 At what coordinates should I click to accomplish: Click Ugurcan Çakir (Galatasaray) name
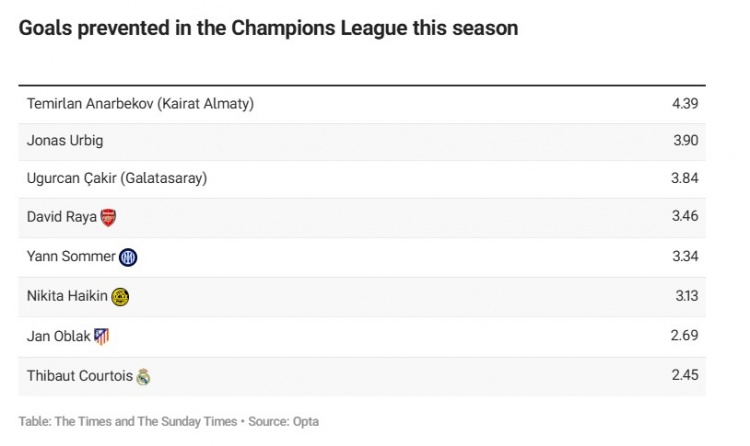[117, 178]
